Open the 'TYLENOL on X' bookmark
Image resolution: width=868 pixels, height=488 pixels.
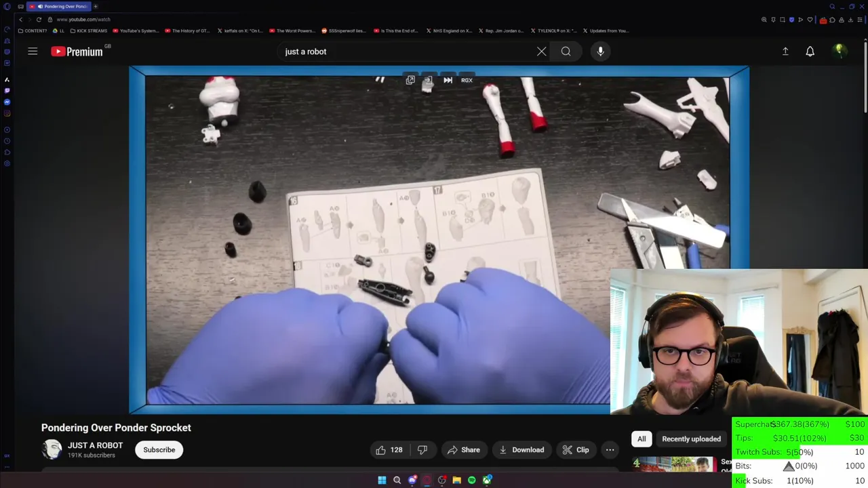pyautogui.click(x=554, y=30)
